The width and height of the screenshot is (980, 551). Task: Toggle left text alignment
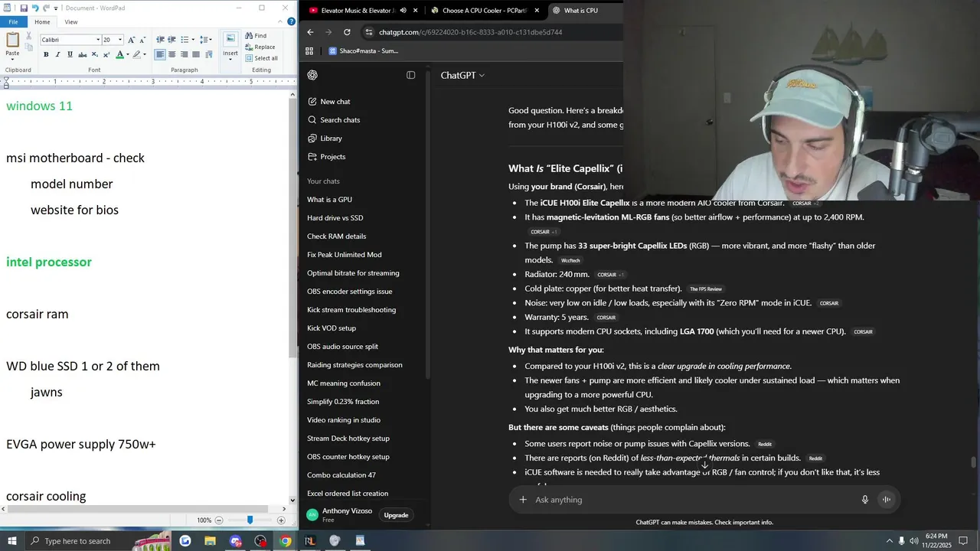pos(160,54)
